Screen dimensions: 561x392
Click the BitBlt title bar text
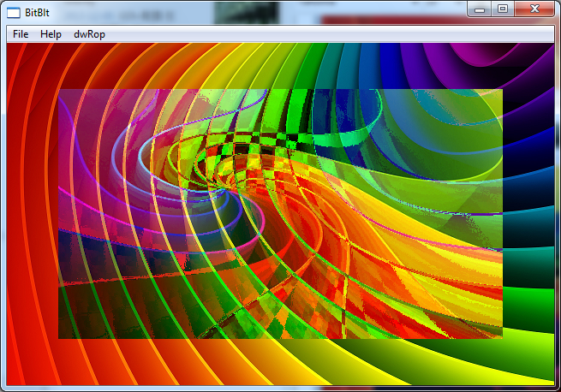pyautogui.click(x=37, y=13)
